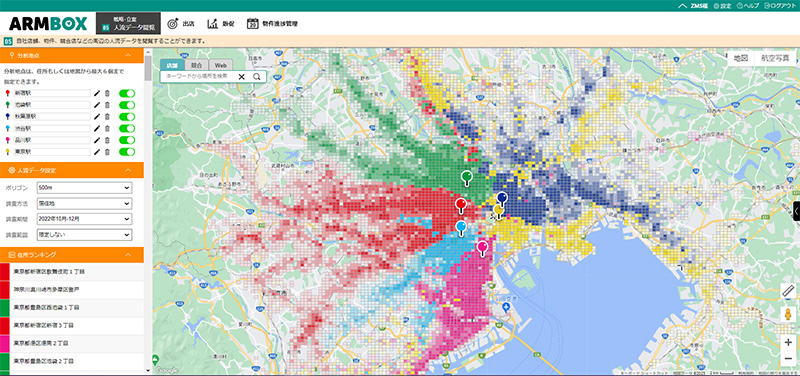Image resolution: width=800 pixels, height=376 pixels.
Task: Click the red Shinjuku pin on the map
Action: pos(461,206)
